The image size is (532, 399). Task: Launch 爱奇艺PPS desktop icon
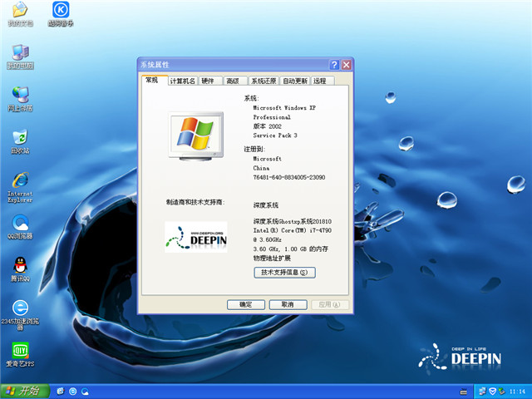pos(20,355)
